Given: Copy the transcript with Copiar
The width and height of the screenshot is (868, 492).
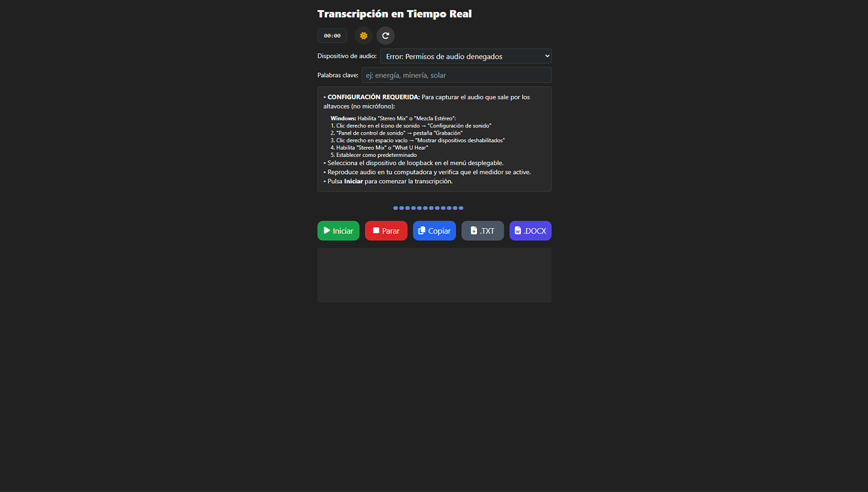Looking at the screenshot, I should pyautogui.click(x=434, y=231).
